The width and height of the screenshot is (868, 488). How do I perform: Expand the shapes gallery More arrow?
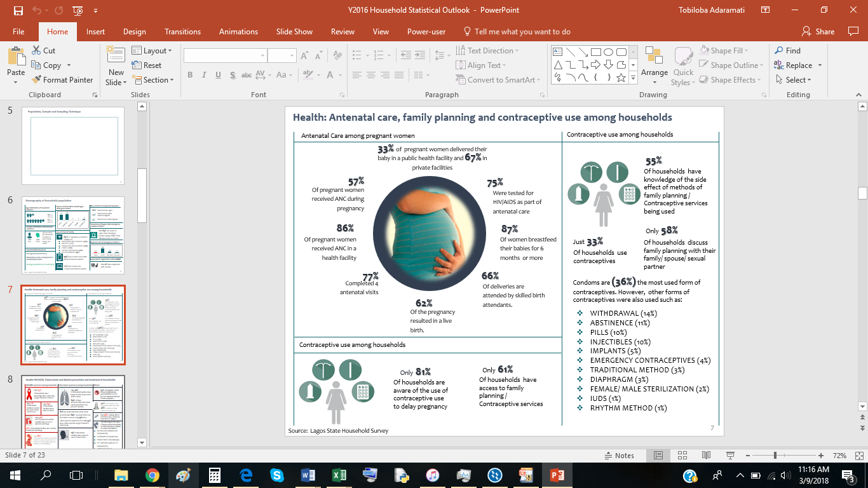[x=633, y=78]
